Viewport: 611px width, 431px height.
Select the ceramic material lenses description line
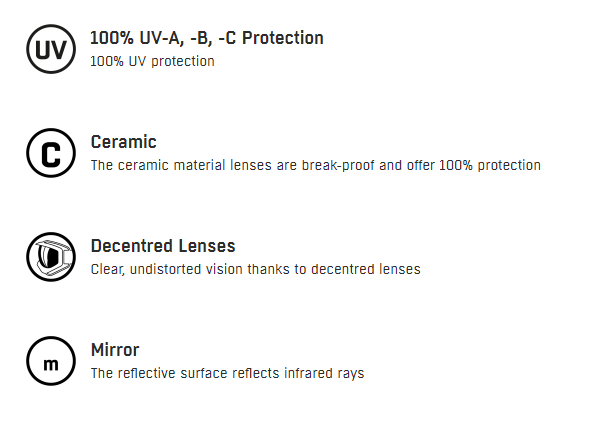point(316,165)
